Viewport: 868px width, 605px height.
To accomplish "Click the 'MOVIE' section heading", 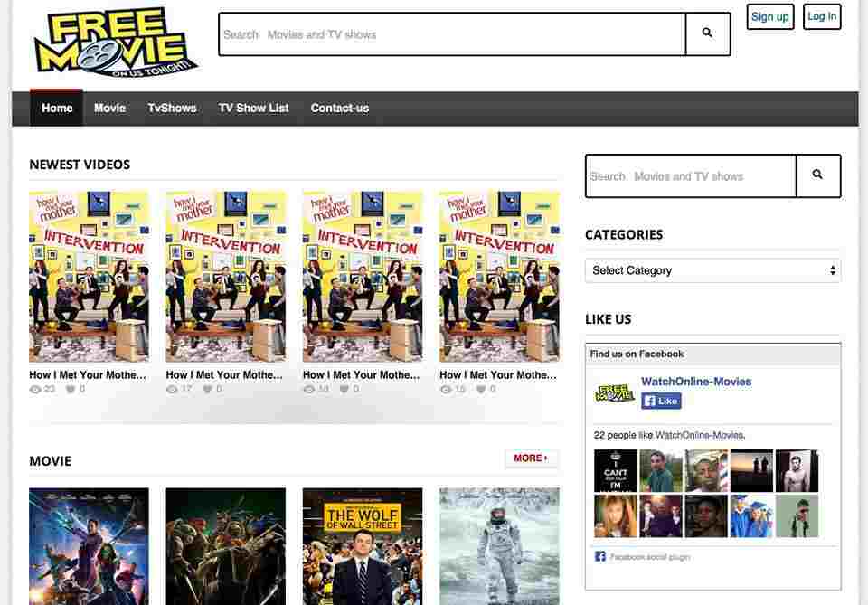I will 51,461.
